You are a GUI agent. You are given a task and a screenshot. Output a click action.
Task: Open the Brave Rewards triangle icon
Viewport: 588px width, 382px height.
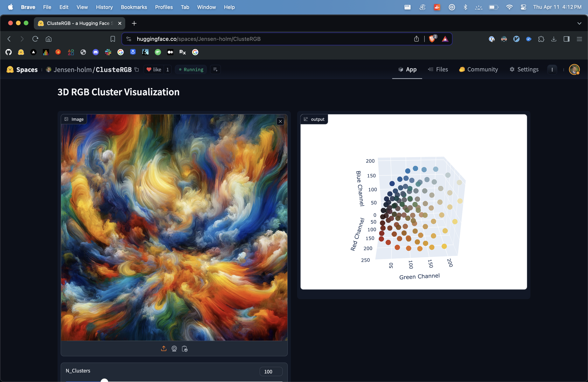point(445,39)
